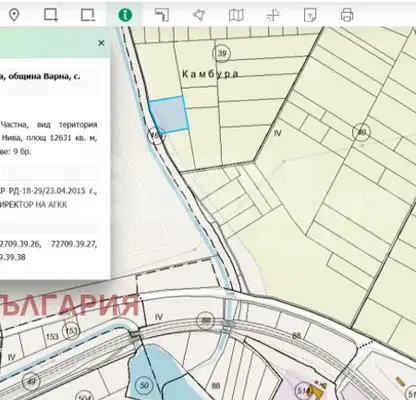Select the polygon drawing tool
Viewport: 416px width, 400px height.
[x=199, y=15]
